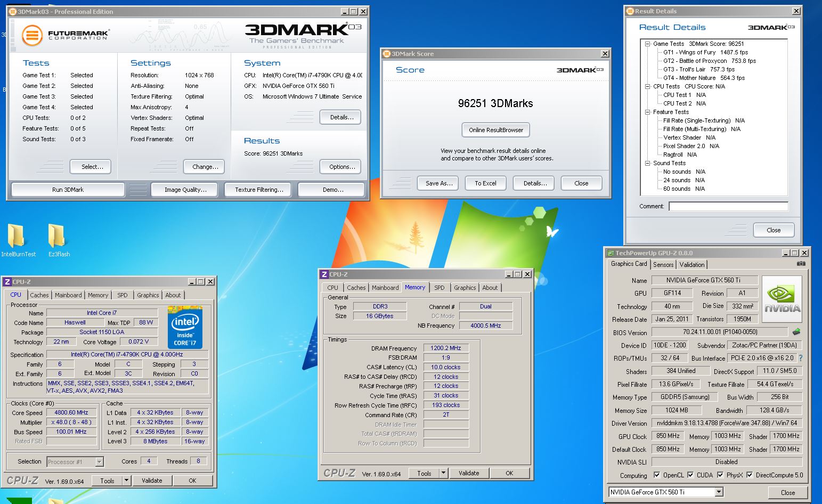822x504 pixels.
Task: Collapse the Sound Tests tree node
Action: coord(648,163)
